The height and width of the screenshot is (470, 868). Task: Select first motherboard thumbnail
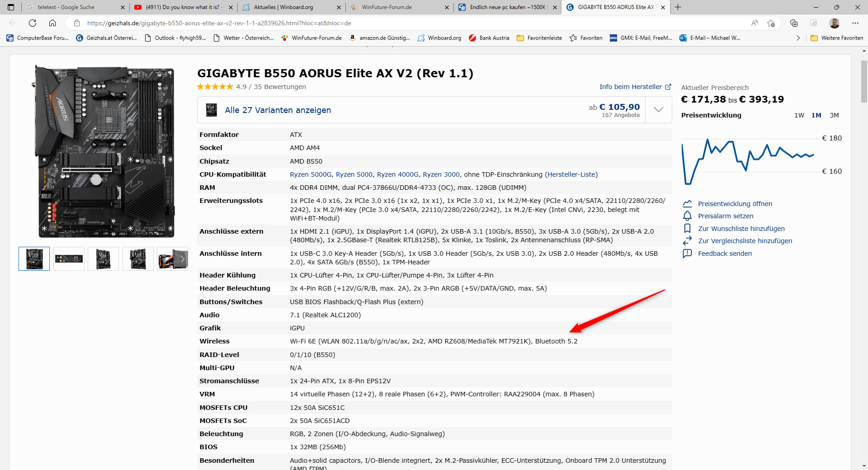point(34,259)
